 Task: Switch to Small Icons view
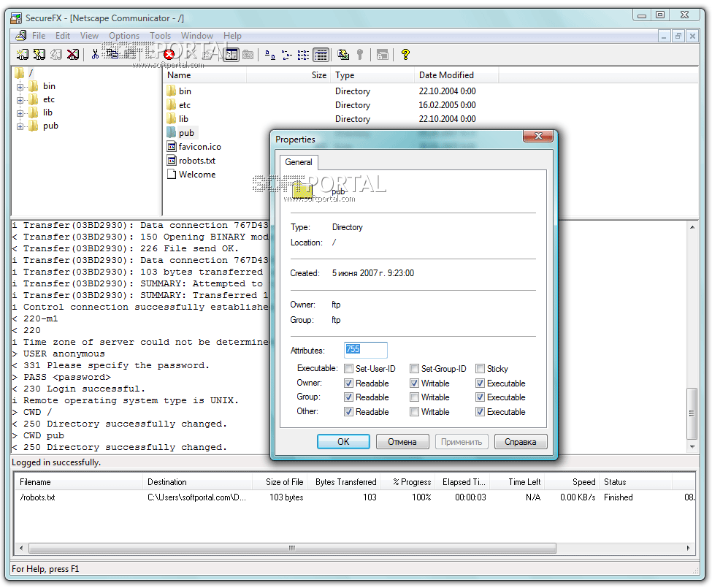(286, 55)
